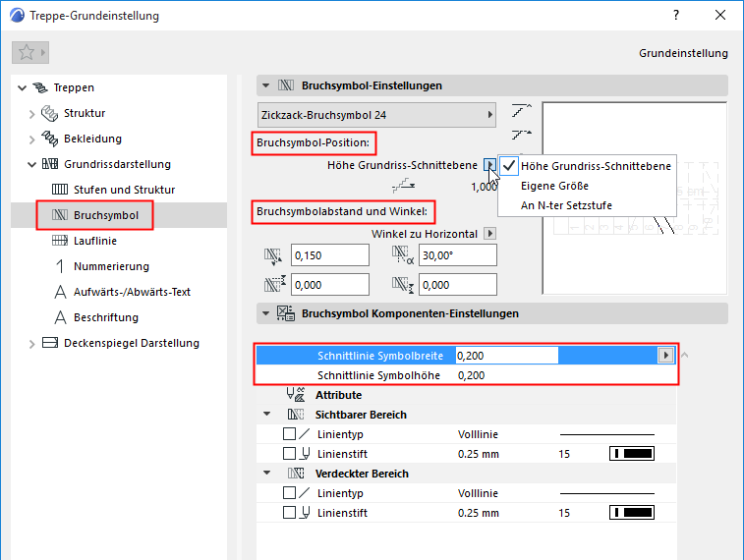The width and height of the screenshot is (744, 560).
Task: Toggle Linientyp checkbox under Sichtbarer Bereich
Action: pos(289,434)
